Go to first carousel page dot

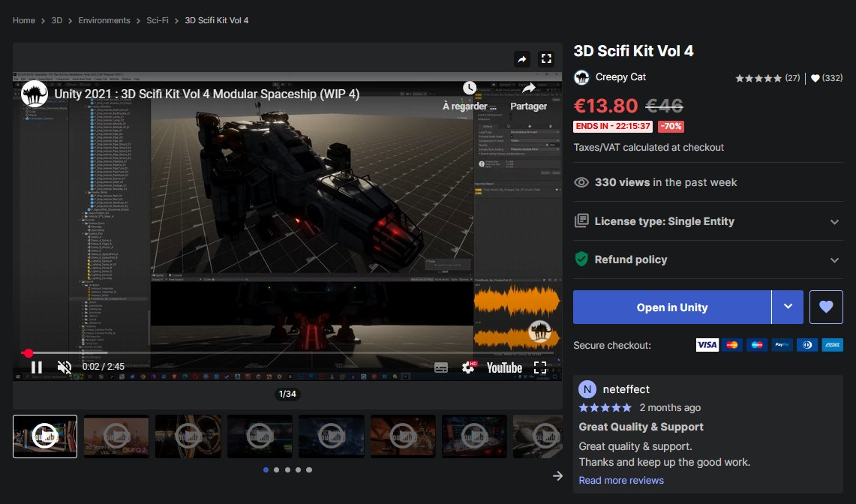266,469
